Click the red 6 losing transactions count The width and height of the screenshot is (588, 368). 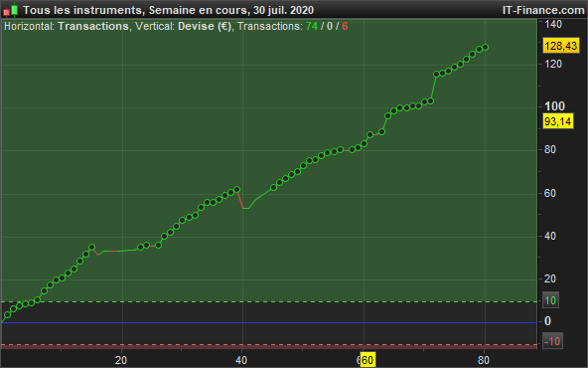pos(345,26)
